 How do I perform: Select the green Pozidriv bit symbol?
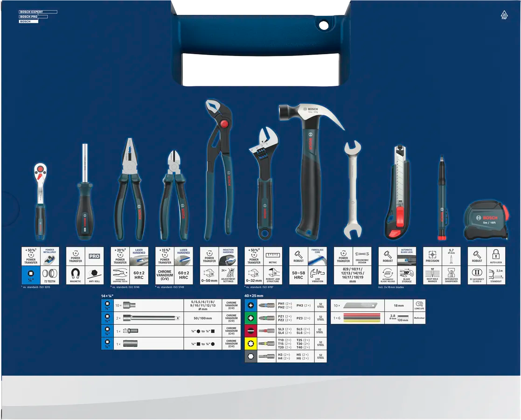250,318
